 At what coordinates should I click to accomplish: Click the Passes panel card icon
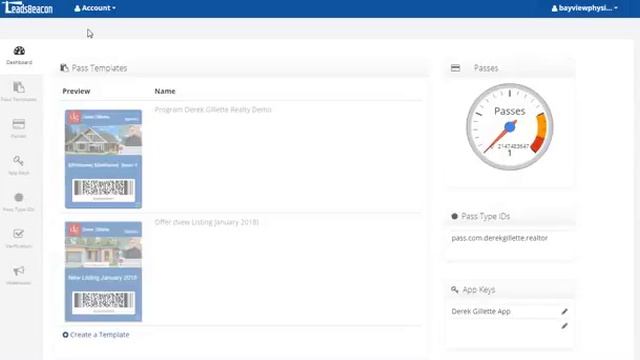[456, 68]
